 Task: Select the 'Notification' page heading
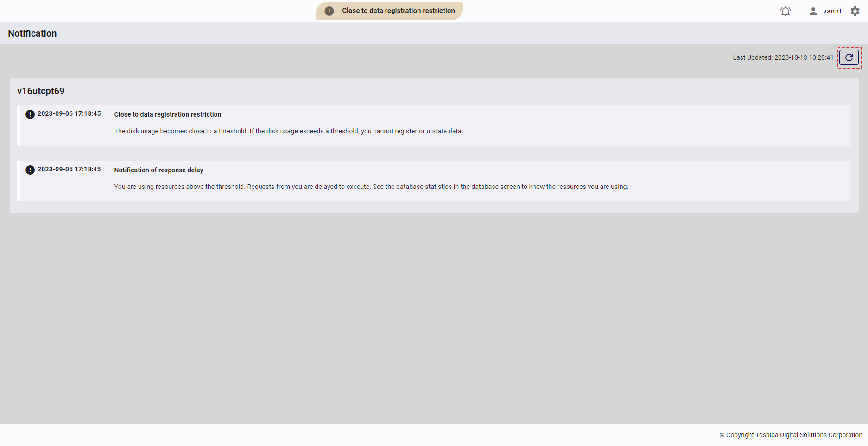[x=32, y=33]
